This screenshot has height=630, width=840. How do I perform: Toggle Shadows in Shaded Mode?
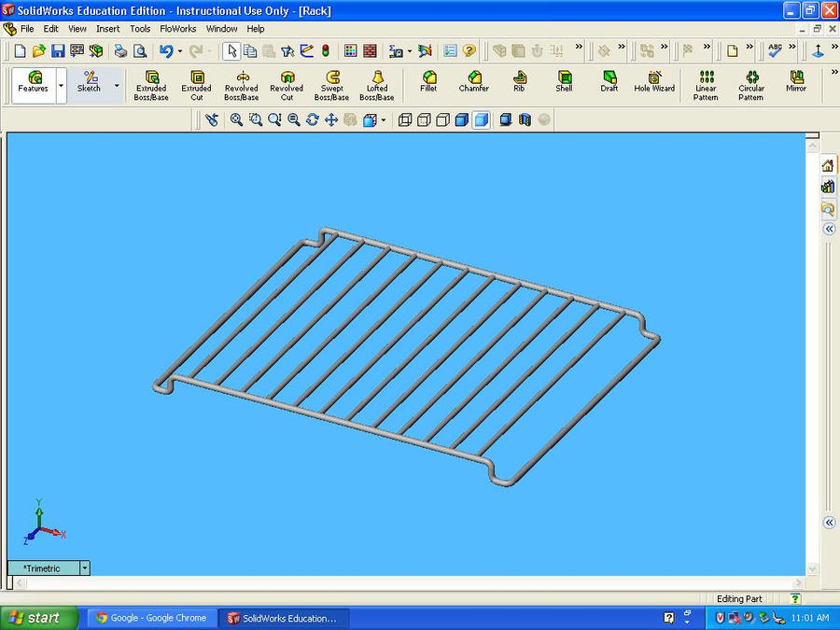tap(506, 119)
